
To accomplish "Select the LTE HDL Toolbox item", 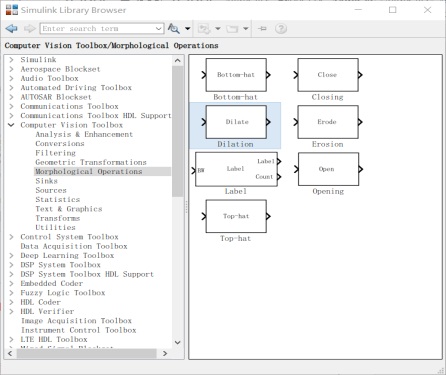I will 54,340.
